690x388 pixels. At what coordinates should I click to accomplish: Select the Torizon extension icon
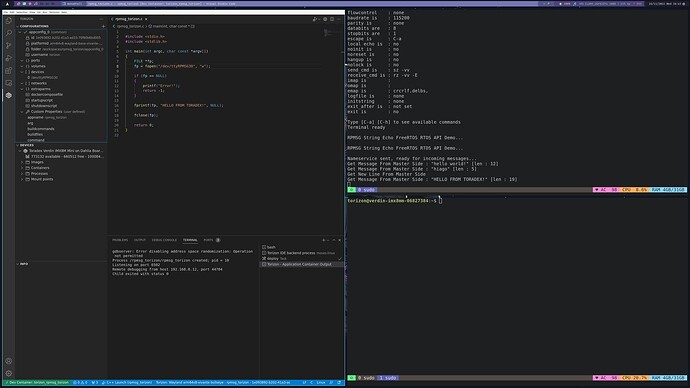point(8,95)
